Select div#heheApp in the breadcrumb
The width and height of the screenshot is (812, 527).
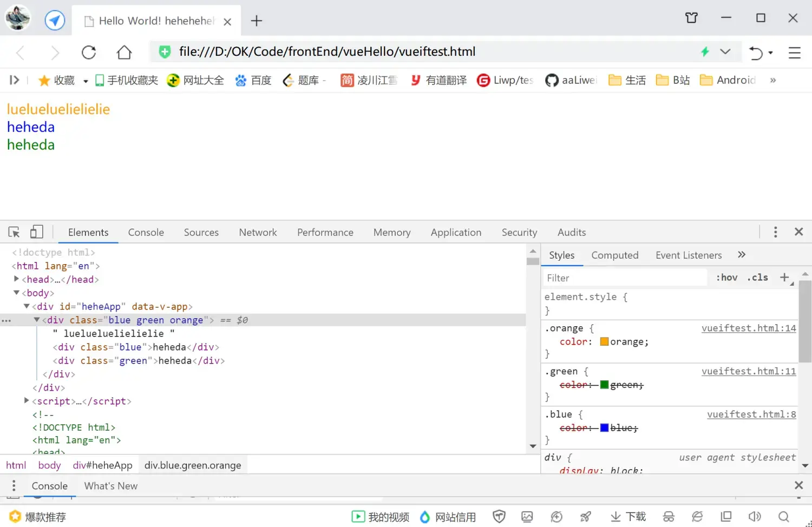103,465
